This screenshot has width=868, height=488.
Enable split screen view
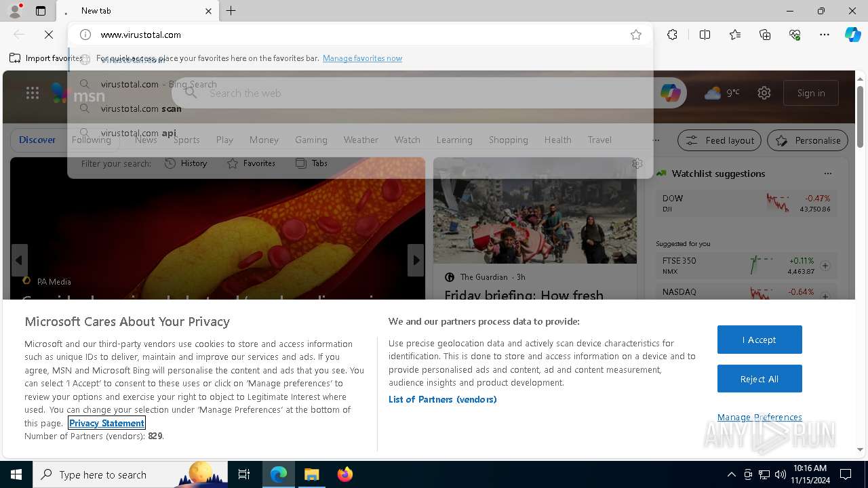(705, 35)
